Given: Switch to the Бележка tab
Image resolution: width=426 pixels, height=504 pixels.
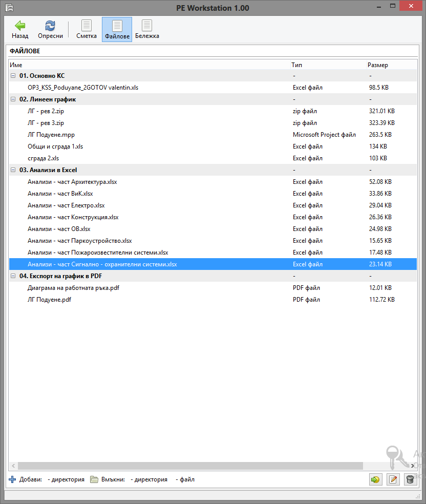Looking at the screenshot, I should (147, 29).
